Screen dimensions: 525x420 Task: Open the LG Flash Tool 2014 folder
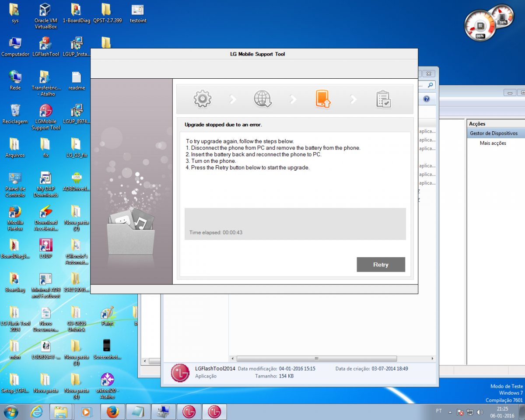(x=15, y=319)
